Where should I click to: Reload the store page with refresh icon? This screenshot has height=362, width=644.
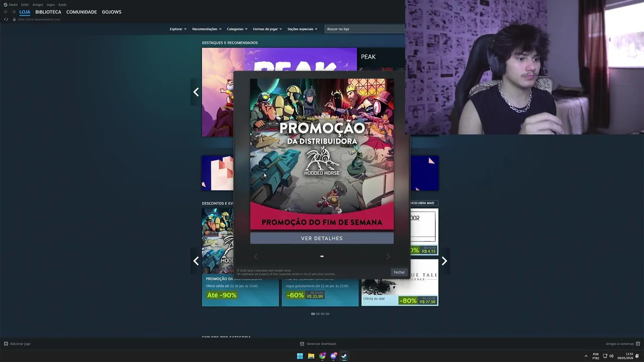(x=6, y=20)
